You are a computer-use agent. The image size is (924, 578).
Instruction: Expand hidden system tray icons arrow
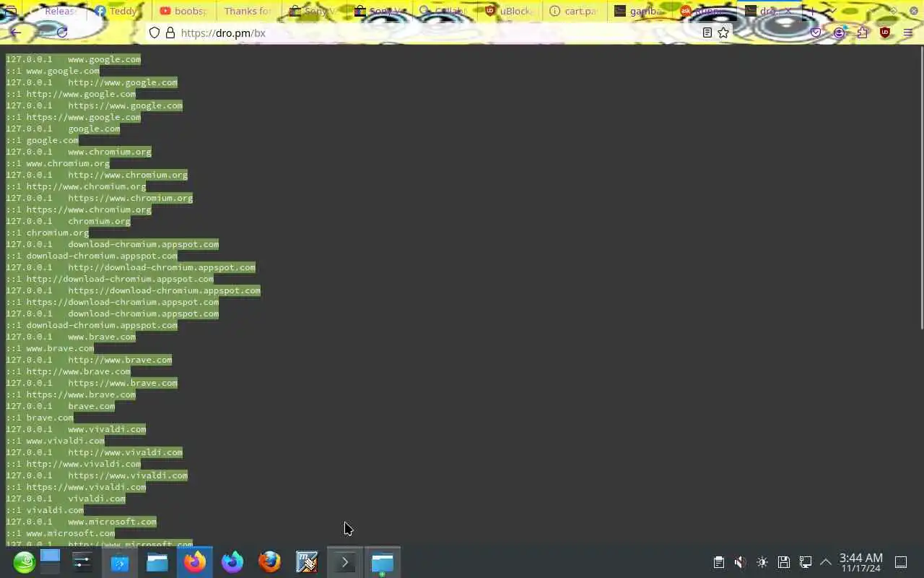click(x=826, y=562)
